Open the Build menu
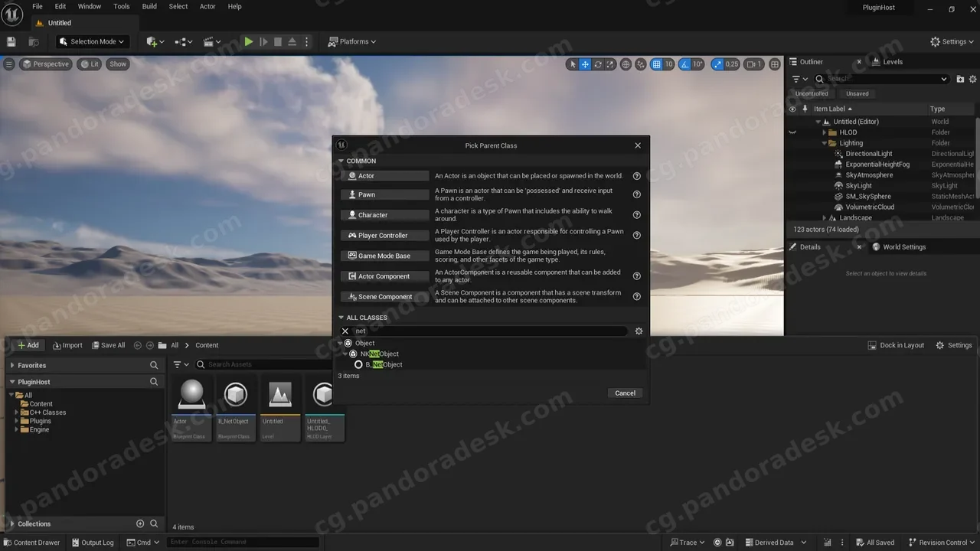The image size is (980, 551). click(149, 6)
